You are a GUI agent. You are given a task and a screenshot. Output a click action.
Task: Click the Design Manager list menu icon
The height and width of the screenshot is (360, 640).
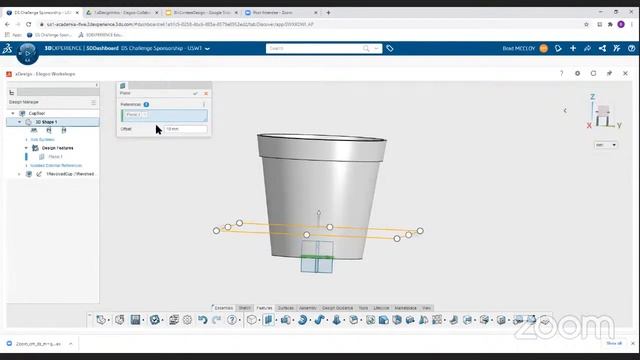pyautogui.click(x=93, y=102)
